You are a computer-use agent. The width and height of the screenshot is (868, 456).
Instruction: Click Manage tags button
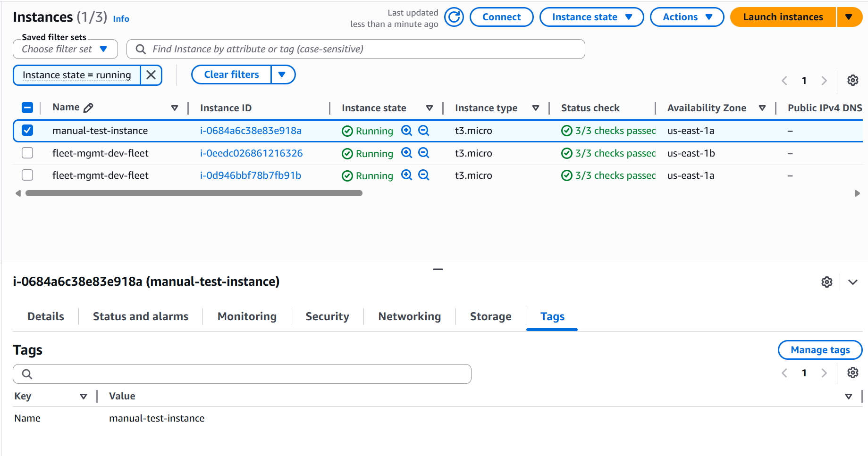pyautogui.click(x=820, y=350)
